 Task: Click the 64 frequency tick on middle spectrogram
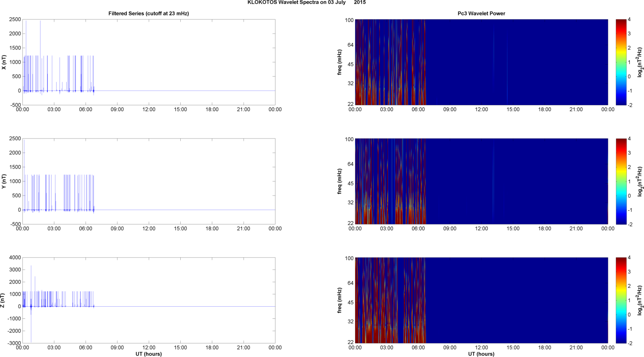pos(350,164)
